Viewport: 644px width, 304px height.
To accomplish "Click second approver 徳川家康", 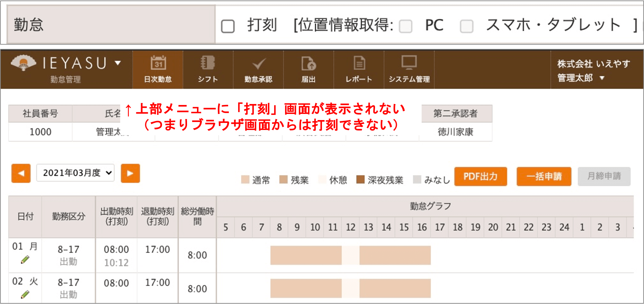I will (x=456, y=132).
